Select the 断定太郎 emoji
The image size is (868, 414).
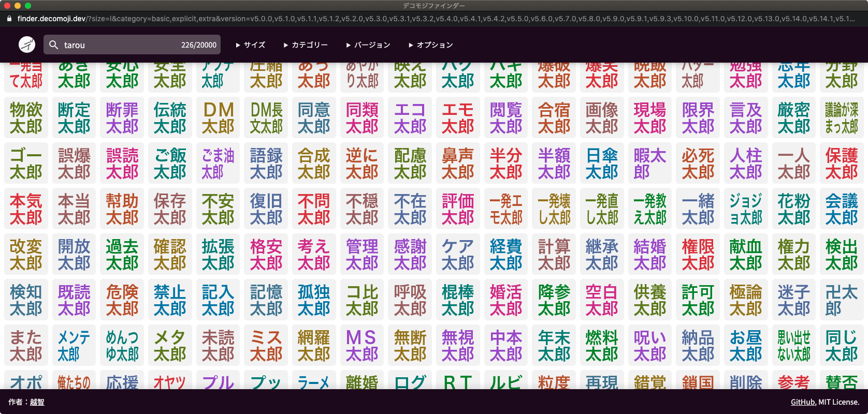(74, 118)
